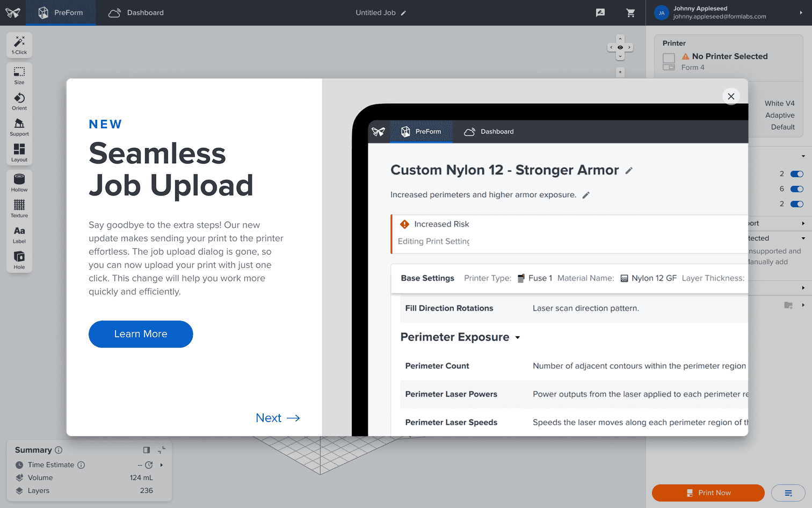Click the view eye icon

pyautogui.click(x=620, y=47)
